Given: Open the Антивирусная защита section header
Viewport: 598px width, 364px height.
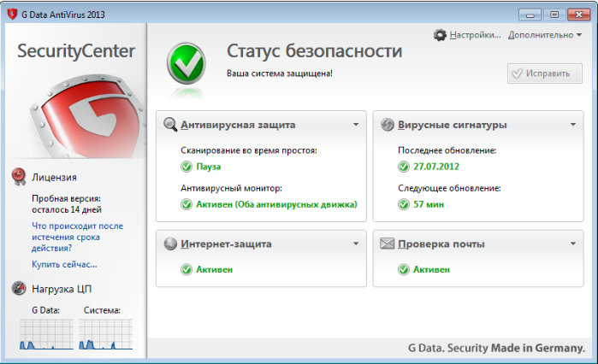Looking at the screenshot, I should click(238, 125).
